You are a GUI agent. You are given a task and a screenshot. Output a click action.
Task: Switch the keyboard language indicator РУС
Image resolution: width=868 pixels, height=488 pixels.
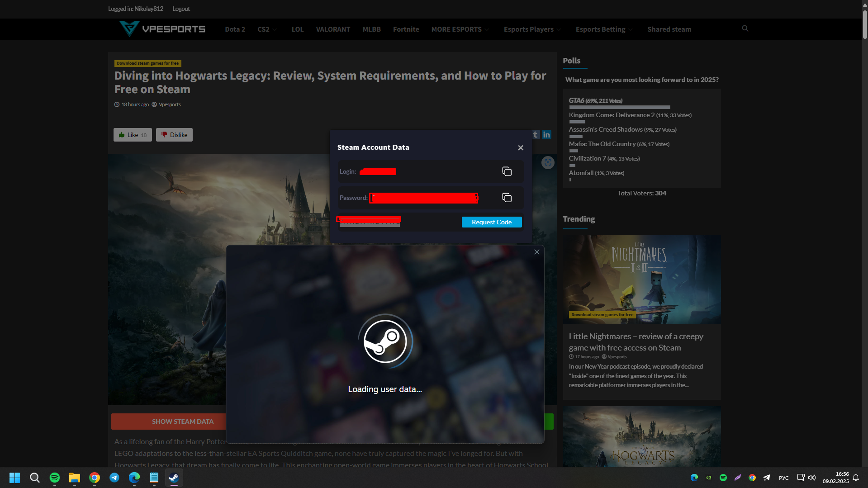[784, 478]
